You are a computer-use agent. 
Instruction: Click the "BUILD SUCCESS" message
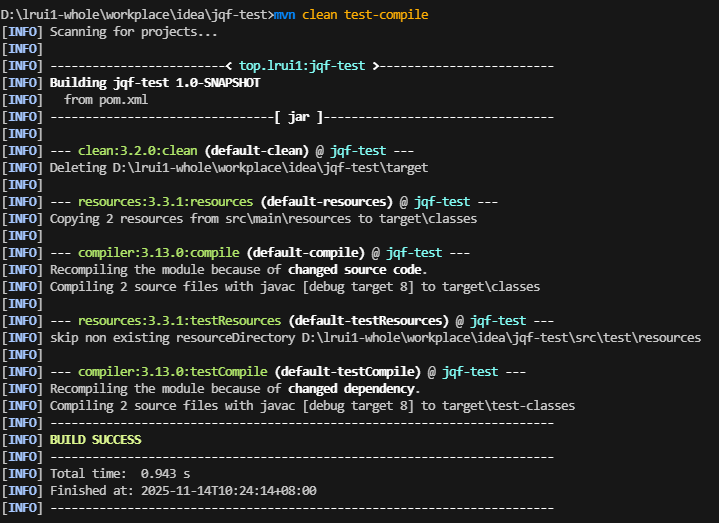click(95, 440)
